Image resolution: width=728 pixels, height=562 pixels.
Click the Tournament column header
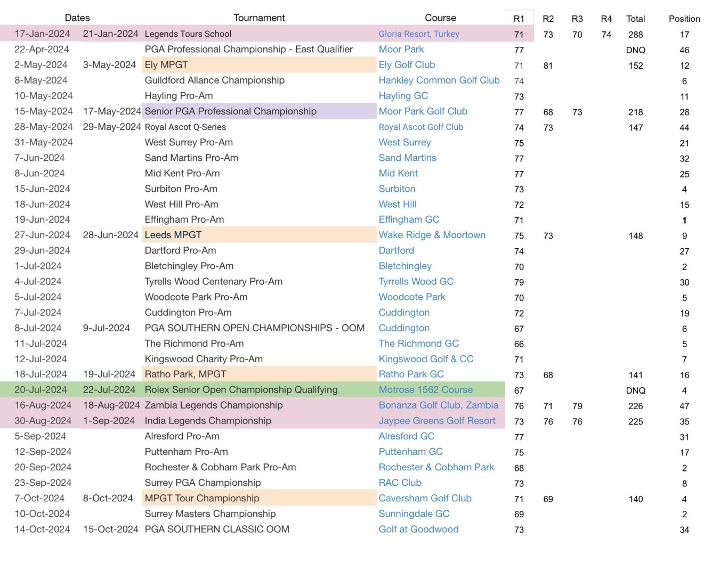(x=260, y=18)
